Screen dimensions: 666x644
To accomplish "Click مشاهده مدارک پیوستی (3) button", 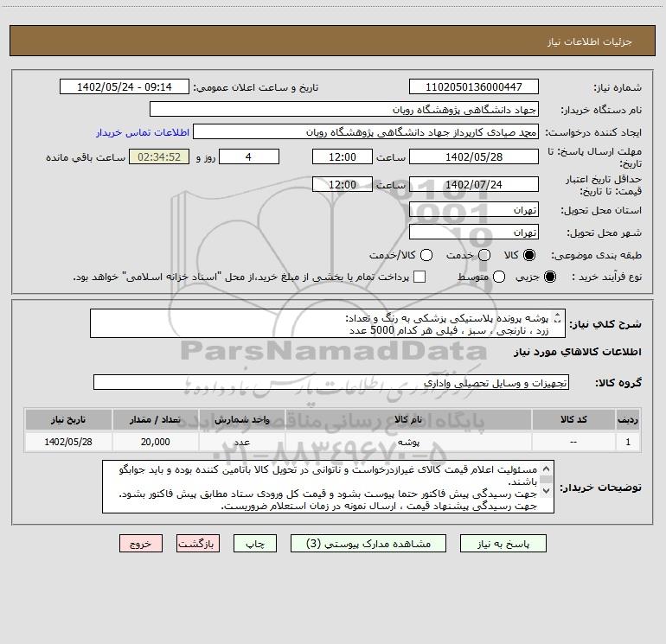I will coord(368,544).
